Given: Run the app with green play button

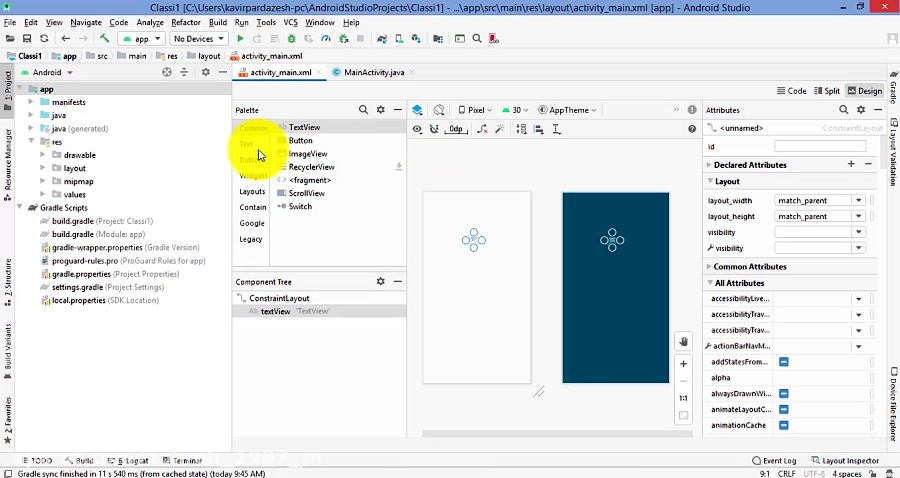Looking at the screenshot, I should [240, 39].
